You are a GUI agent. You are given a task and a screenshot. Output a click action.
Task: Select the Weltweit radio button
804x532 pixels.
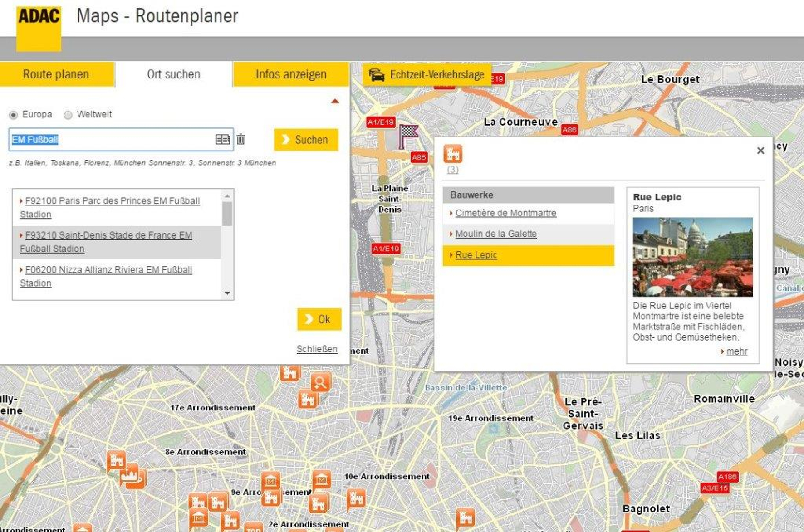(x=68, y=115)
